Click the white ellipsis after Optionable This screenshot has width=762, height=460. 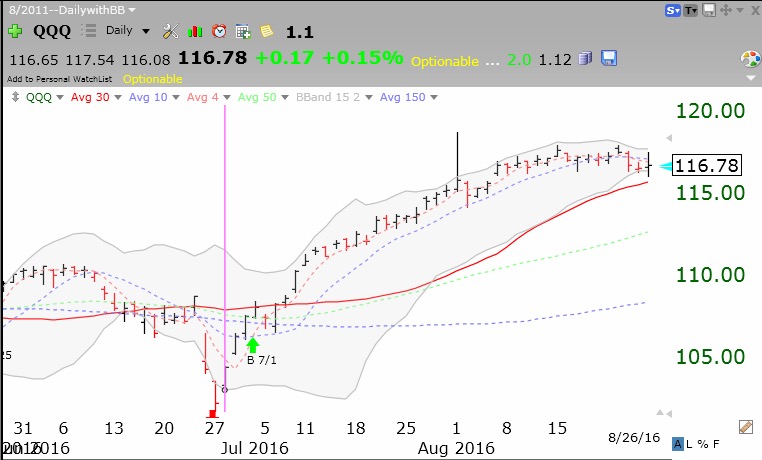coord(492,63)
